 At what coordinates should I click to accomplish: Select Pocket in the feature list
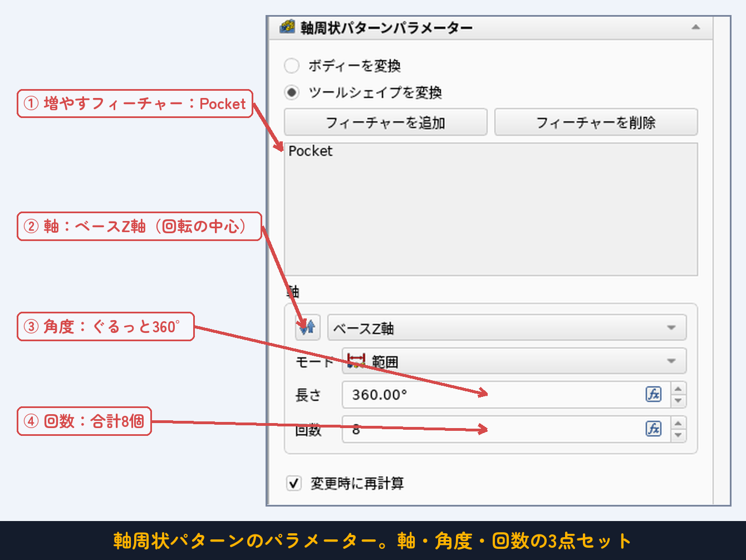(x=311, y=151)
